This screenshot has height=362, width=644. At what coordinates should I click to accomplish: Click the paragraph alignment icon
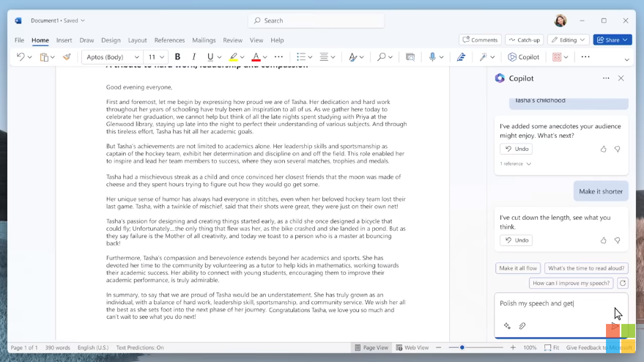coord(324,57)
